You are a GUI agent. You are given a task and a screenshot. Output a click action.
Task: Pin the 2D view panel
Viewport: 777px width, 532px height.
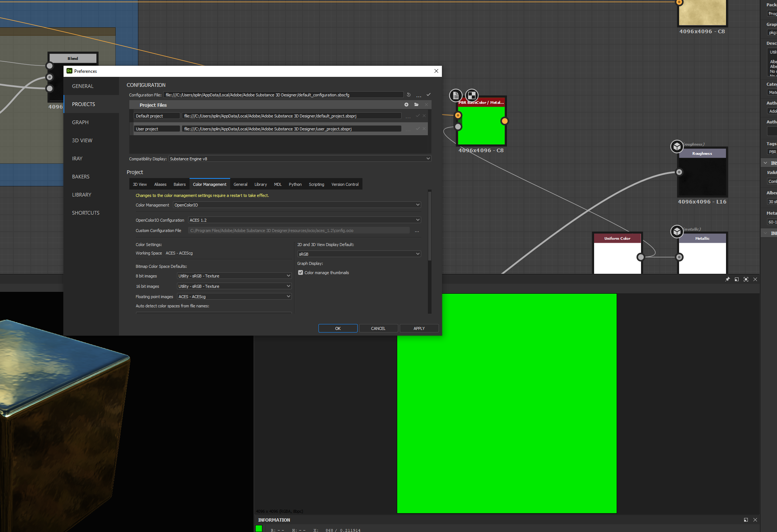point(727,279)
